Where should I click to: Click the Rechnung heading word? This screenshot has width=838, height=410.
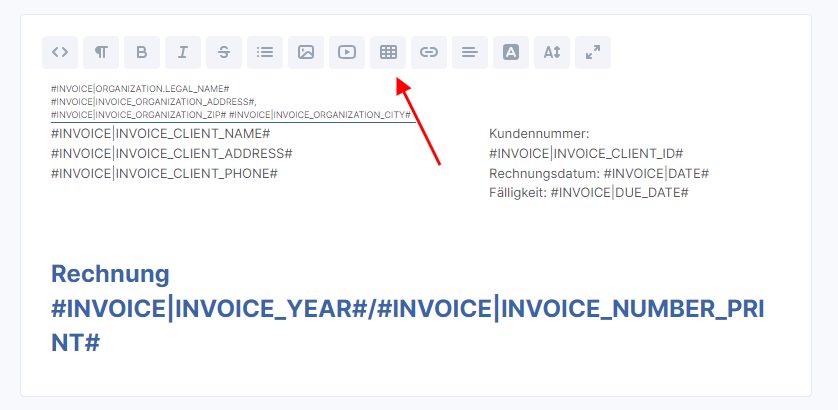click(x=111, y=274)
